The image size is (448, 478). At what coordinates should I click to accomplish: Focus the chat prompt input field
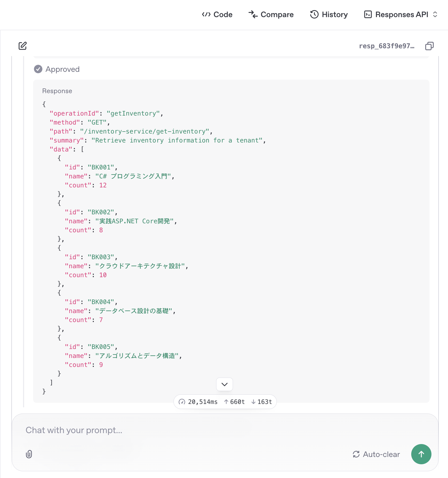click(x=225, y=430)
